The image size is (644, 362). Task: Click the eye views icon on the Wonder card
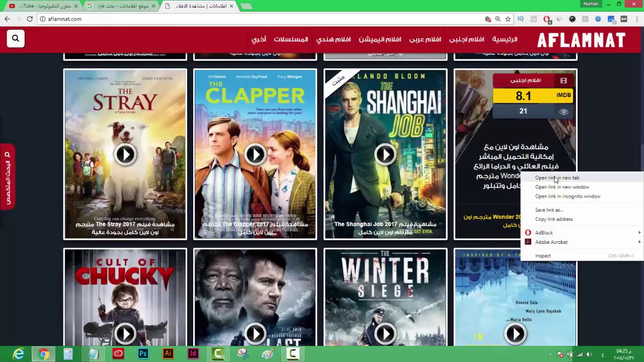click(x=563, y=112)
